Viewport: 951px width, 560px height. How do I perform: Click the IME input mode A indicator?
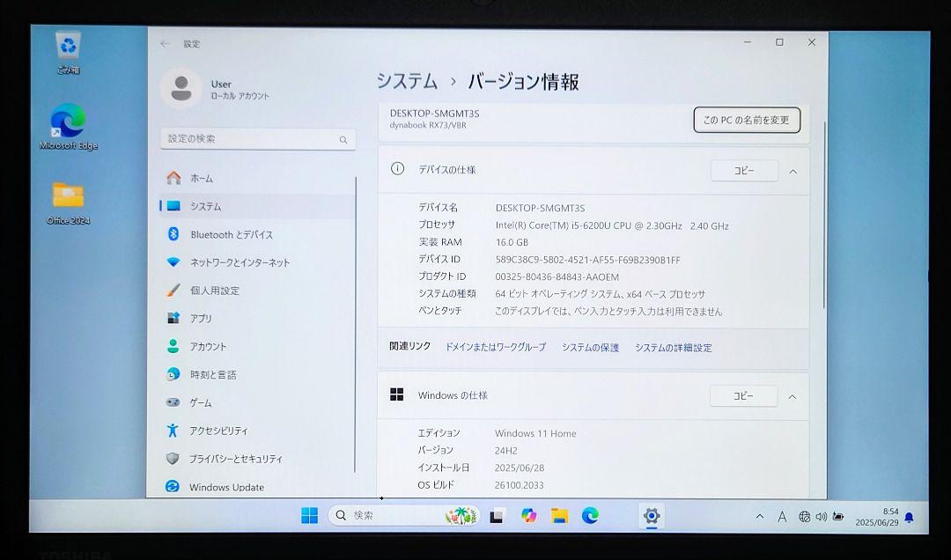click(782, 517)
